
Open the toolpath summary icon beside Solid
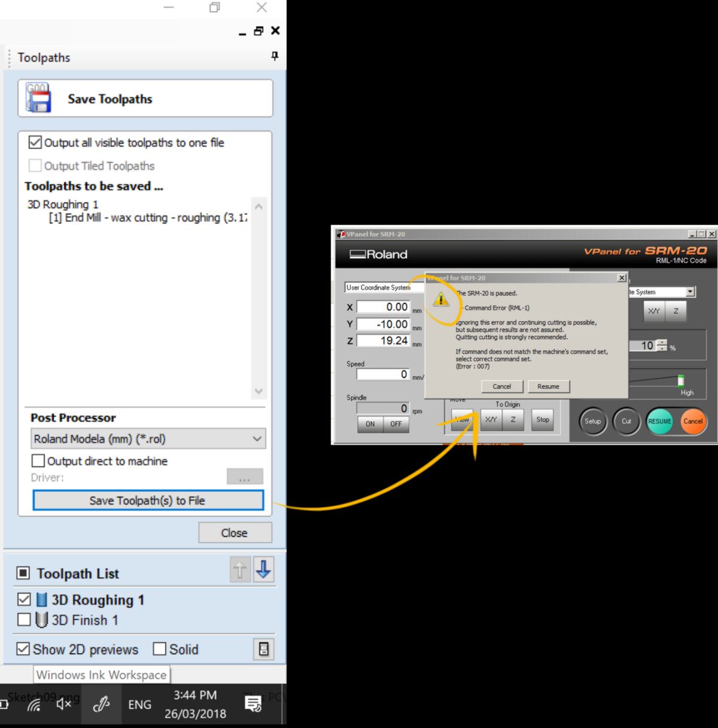pos(264,649)
